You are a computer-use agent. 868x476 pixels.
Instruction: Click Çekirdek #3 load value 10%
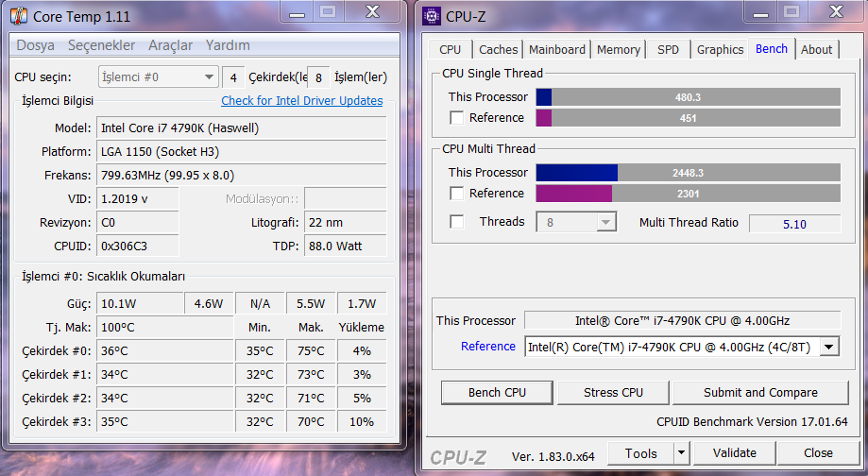362,422
